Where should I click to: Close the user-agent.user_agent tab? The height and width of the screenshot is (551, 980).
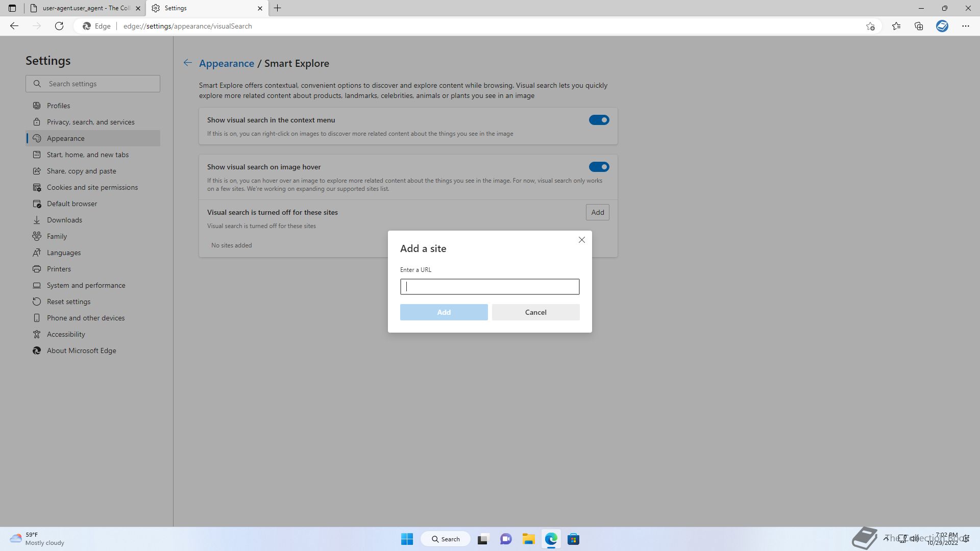[138, 8]
